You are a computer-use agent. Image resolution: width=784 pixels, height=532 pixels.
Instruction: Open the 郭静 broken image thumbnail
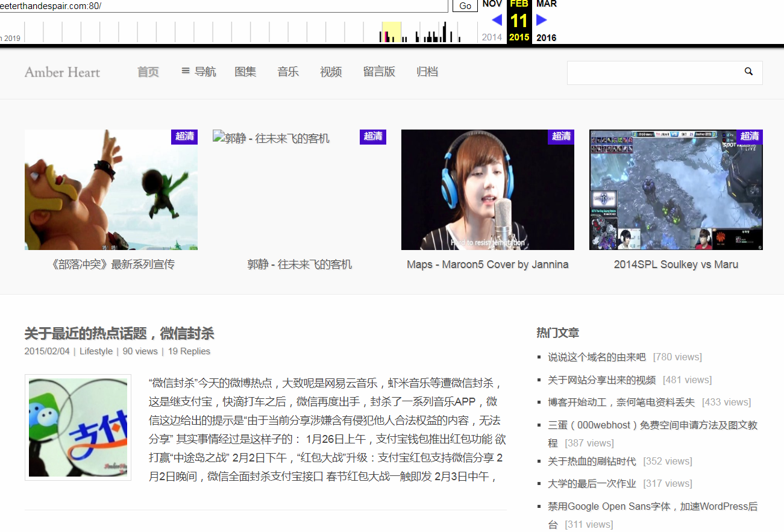coord(271,138)
